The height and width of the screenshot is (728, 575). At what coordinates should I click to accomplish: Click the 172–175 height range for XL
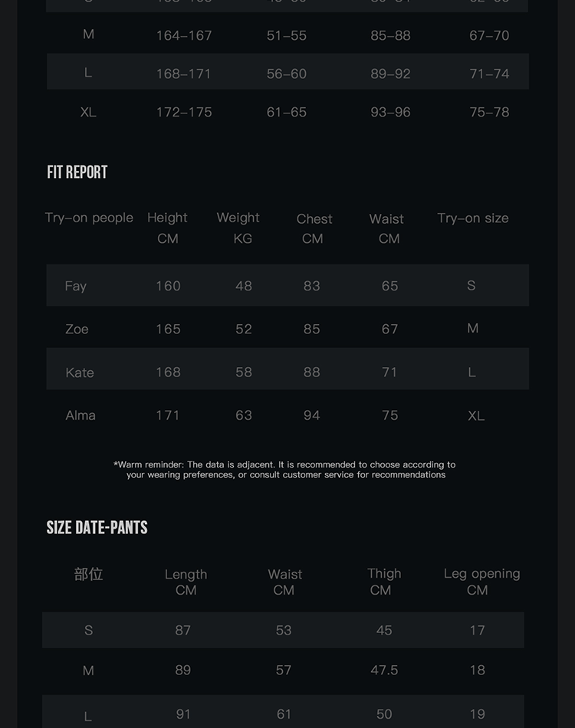(x=184, y=112)
